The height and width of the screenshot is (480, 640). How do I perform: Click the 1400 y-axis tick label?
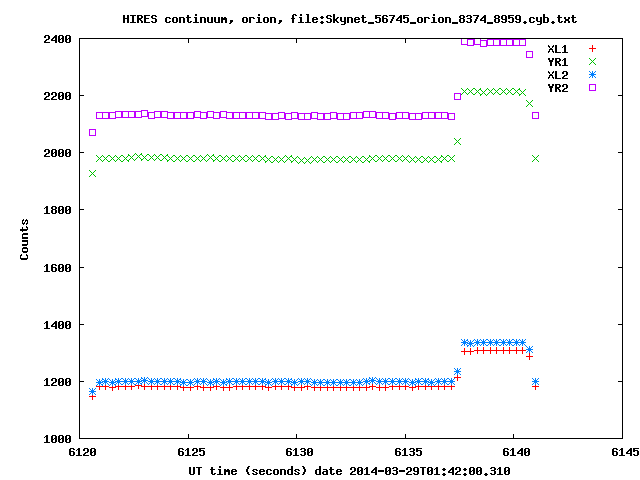point(58,325)
